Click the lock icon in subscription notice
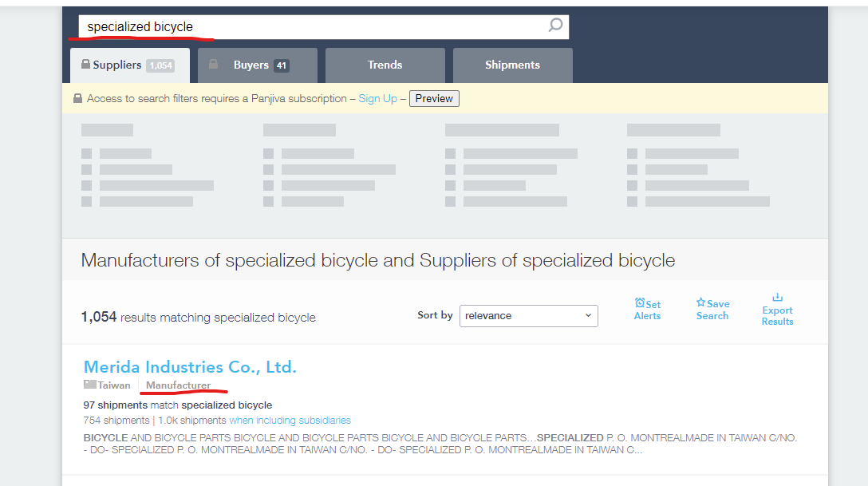The image size is (868, 486). click(78, 98)
